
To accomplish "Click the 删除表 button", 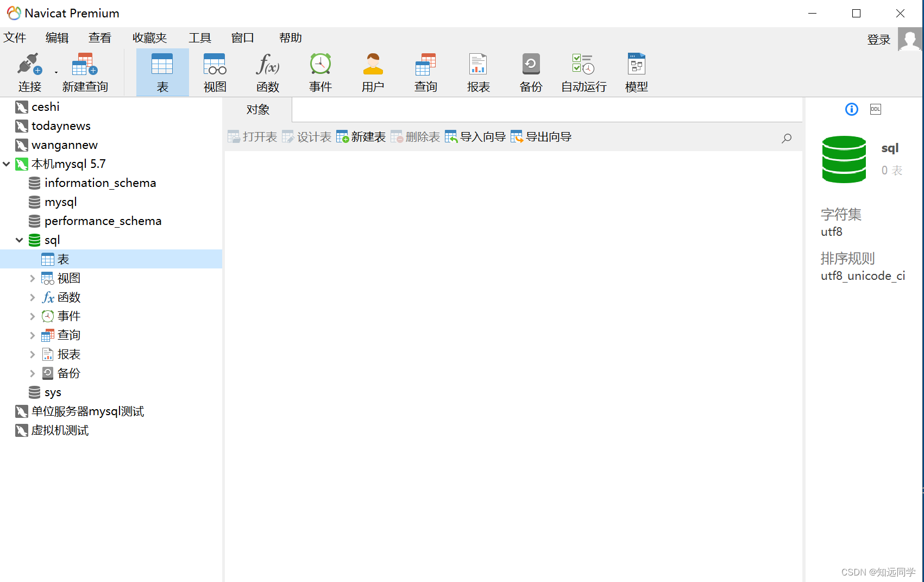I will click(416, 137).
